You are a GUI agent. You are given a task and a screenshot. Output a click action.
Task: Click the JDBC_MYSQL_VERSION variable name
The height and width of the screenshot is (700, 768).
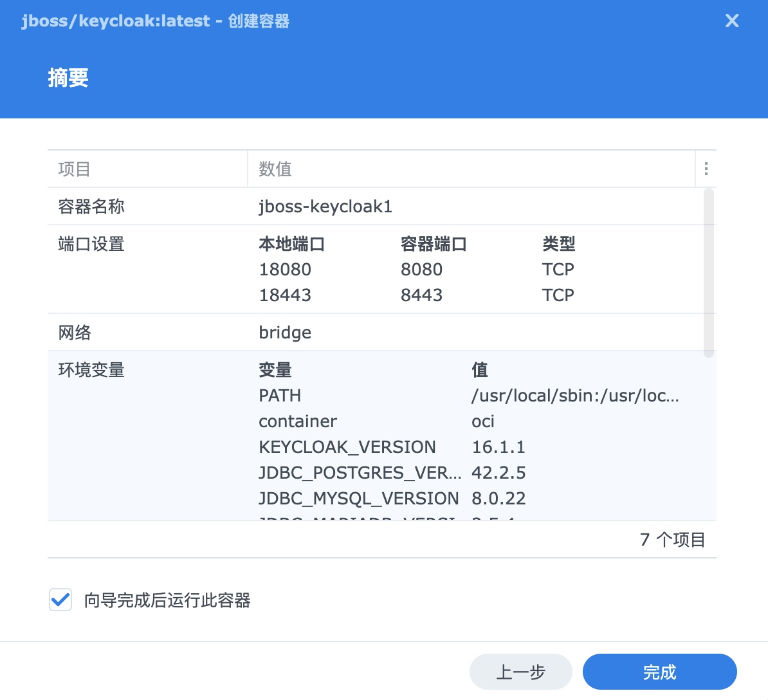[x=359, y=498]
